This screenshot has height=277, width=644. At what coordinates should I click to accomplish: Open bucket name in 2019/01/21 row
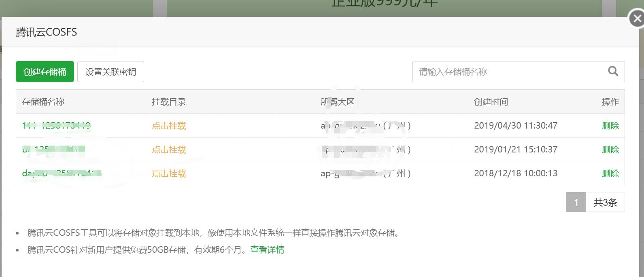click(53, 149)
